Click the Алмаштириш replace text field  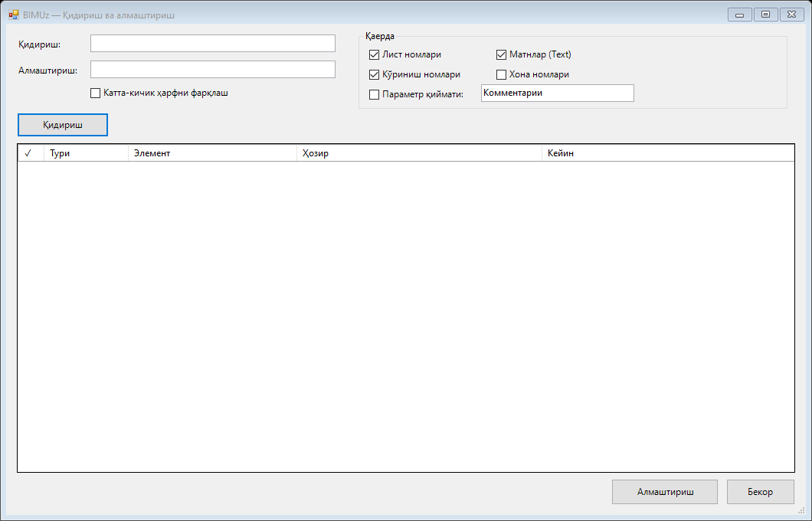click(x=213, y=70)
